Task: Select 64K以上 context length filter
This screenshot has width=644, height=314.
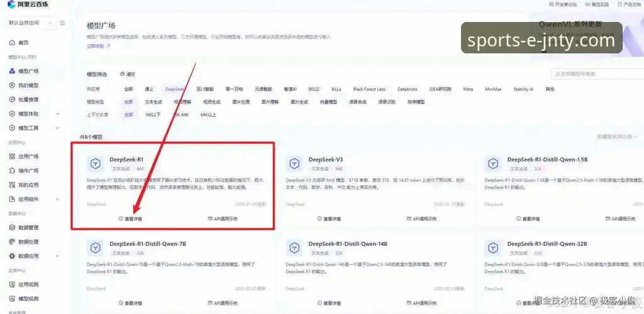Action: (x=208, y=115)
